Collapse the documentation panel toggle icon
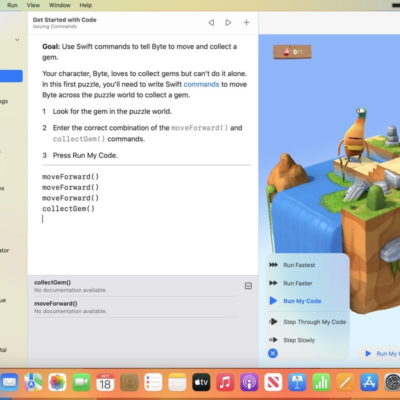This screenshot has height=400, width=400. [x=248, y=286]
